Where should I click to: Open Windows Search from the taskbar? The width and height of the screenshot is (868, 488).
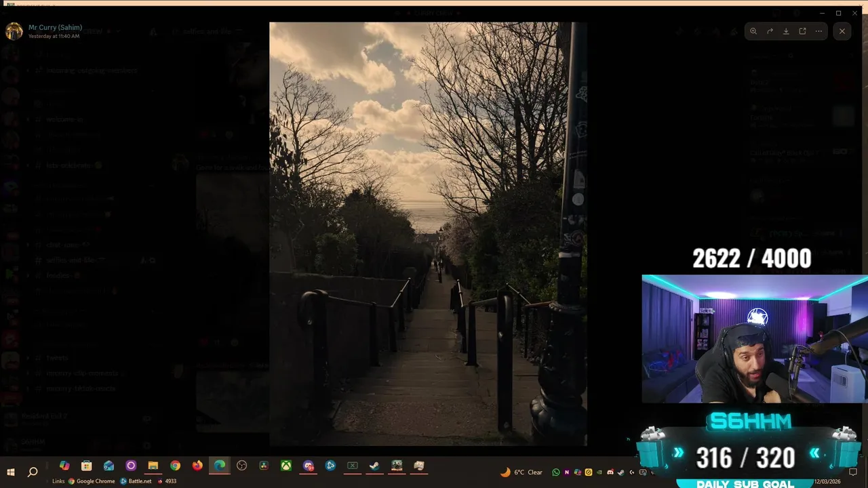point(32,471)
